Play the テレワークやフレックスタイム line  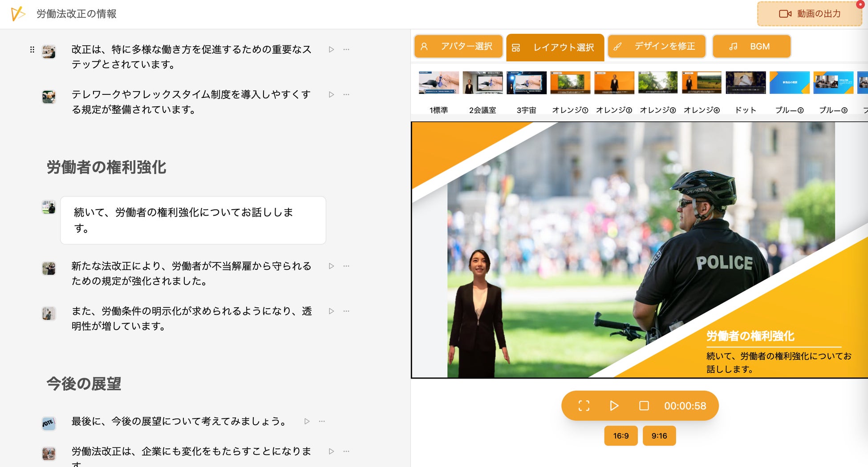[x=331, y=94]
